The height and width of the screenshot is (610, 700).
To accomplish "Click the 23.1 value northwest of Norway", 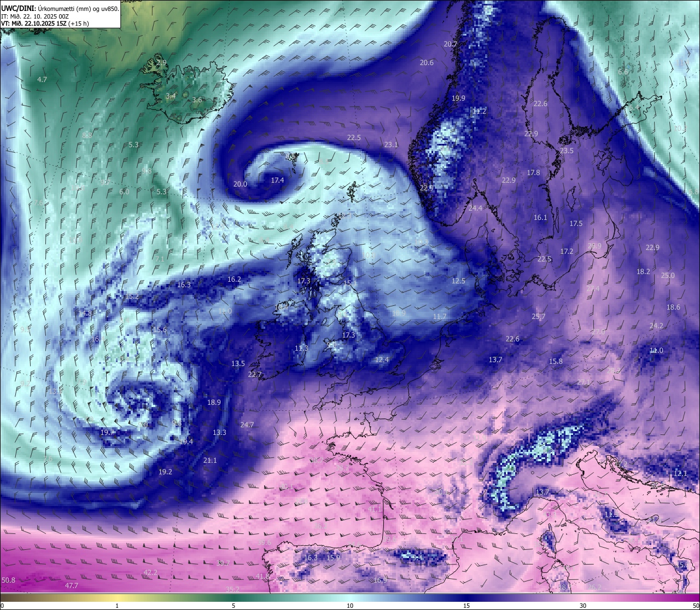I will click(391, 145).
